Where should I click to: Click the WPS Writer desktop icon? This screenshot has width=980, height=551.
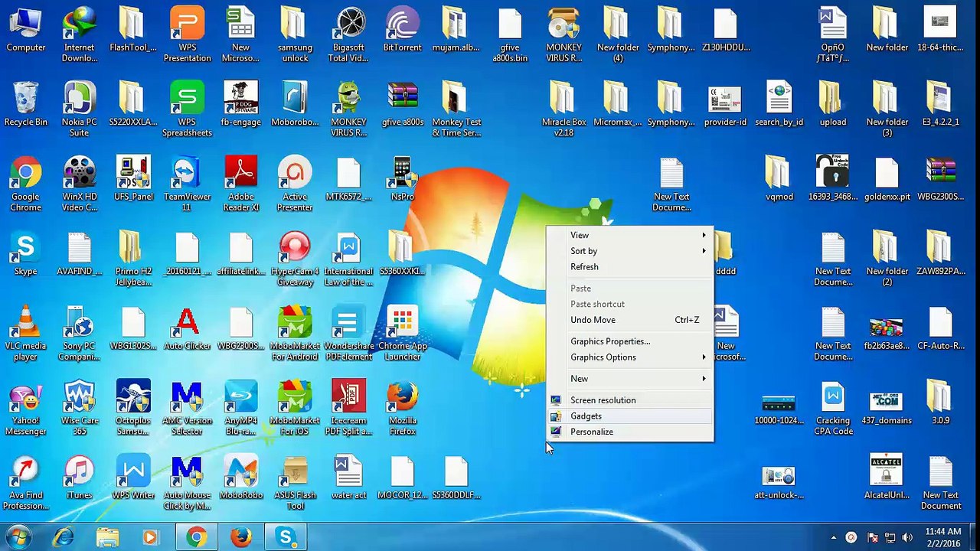click(133, 478)
